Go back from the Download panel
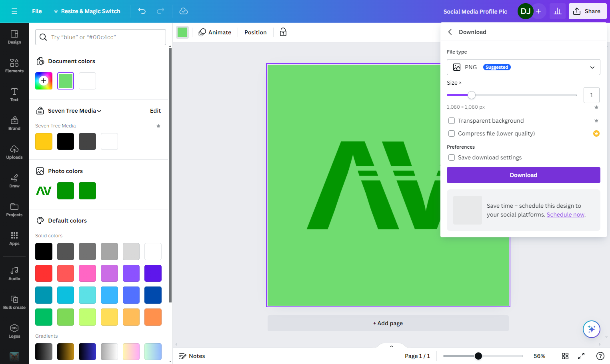Image resolution: width=610 pixels, height=364 pixels. [450, 32]
